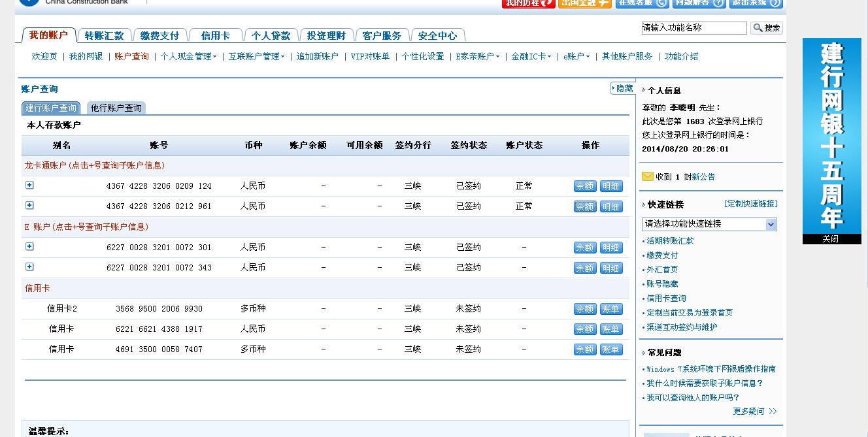This screenshot has height=437, width=868.
Task: Click the plus icon for account 0072 343
Action: point(29,267)
